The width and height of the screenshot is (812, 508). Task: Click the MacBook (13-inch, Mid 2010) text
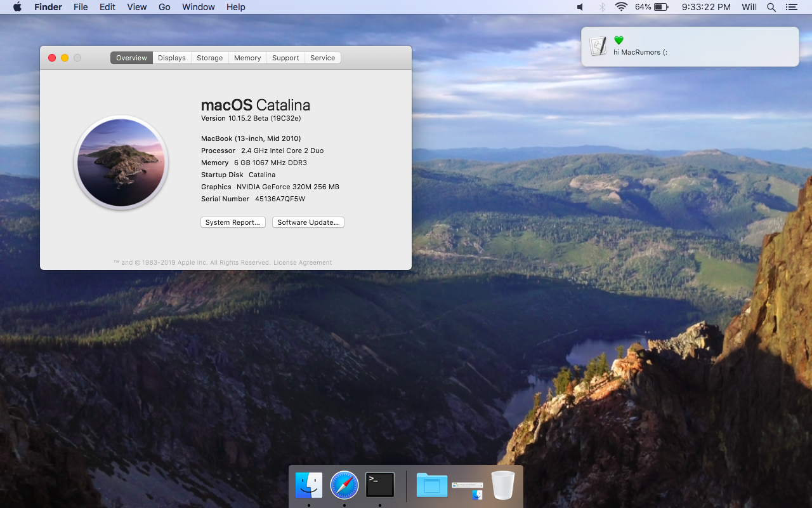tap(251, 138)
